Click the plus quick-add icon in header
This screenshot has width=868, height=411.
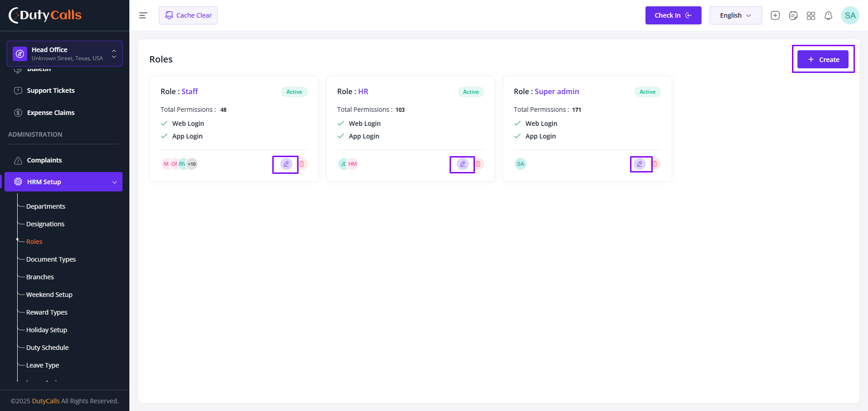tap(775, 15)
